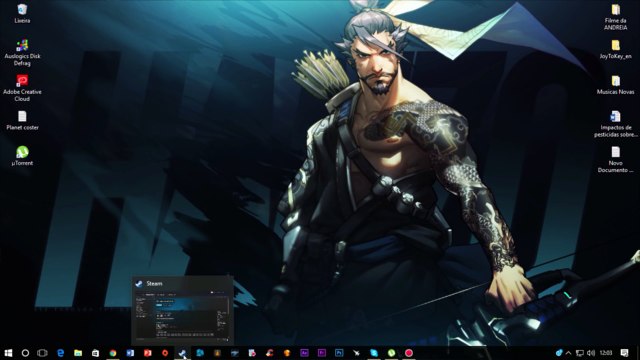Select the Planet coster desktop file
640x360 pixels.
pyautogui.click(x=22, y=120)
